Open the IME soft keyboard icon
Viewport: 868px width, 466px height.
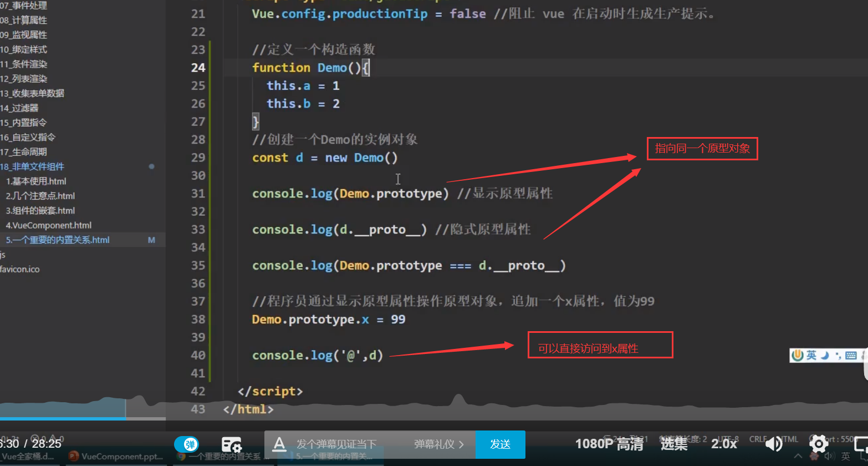click(x=851, y=356)
